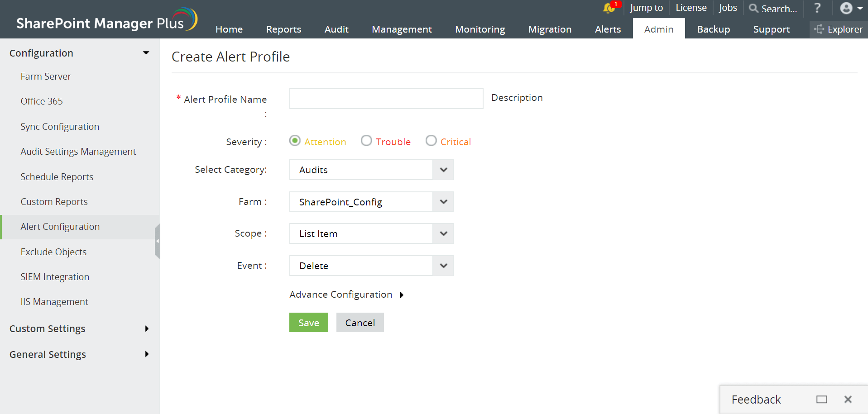This screenshot has width=868, height=414.
Task: Open Schedule Reports
Action: (x=57, y=177)
